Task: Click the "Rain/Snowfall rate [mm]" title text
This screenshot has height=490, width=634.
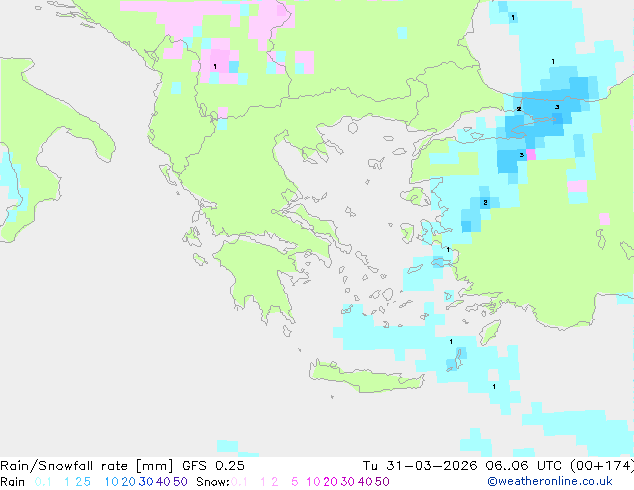Action: 87,466
